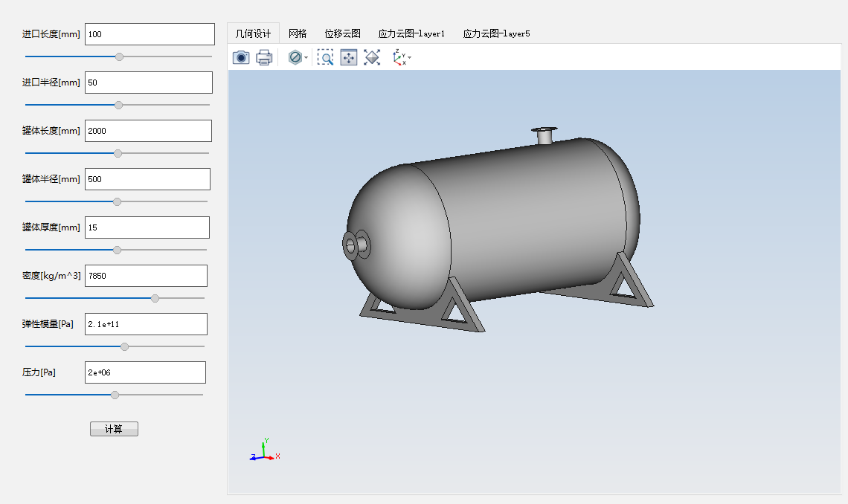The width and height of the screenshot is (848, 504).
Task: Click the printer icon in the toolbar
Action: pos(264,57)
